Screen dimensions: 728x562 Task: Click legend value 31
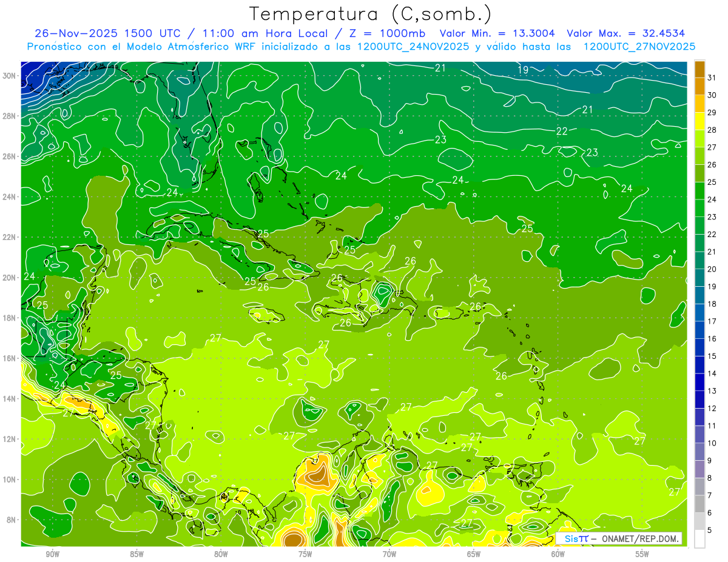[x=712, y=78]
